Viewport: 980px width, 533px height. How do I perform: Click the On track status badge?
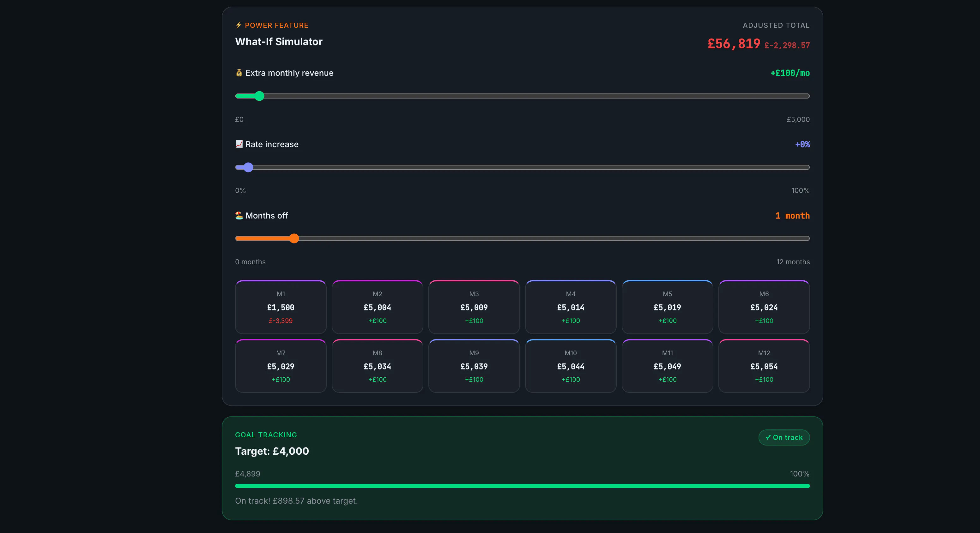(x=784, y=437)
